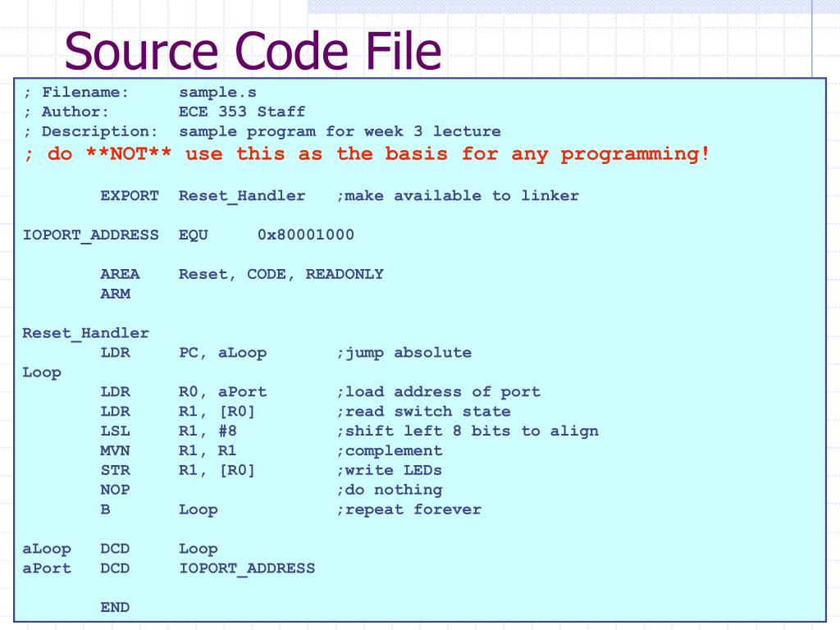840x630 pixels.
Task: Select the END directive
Action: click(115, 608)
